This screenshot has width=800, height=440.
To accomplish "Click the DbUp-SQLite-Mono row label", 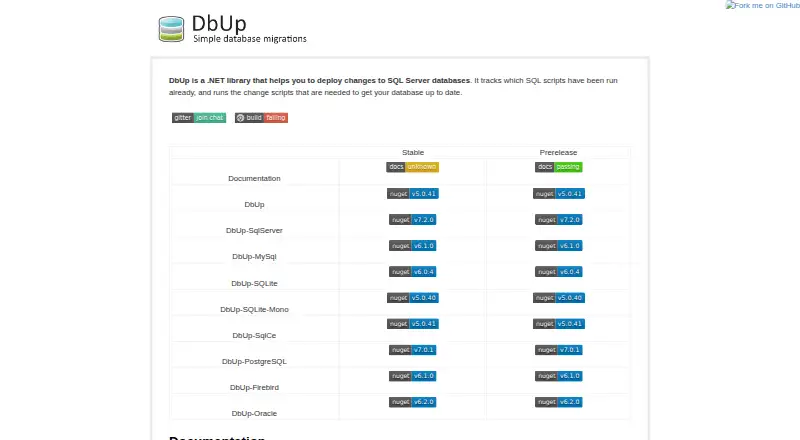I will (x=254, y=309).
